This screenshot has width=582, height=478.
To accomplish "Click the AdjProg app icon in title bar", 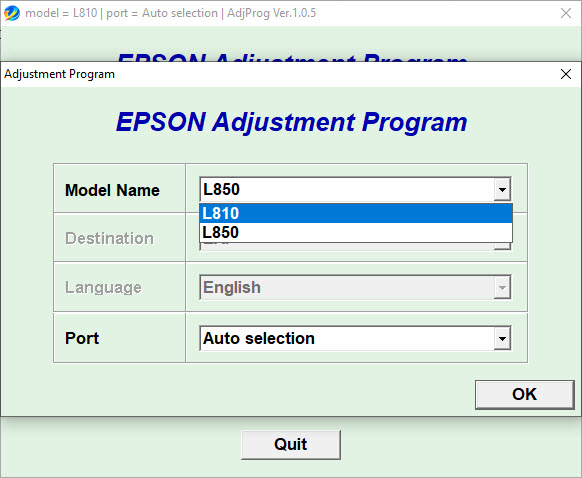I will pyautogui.click(x=12, y=13).
